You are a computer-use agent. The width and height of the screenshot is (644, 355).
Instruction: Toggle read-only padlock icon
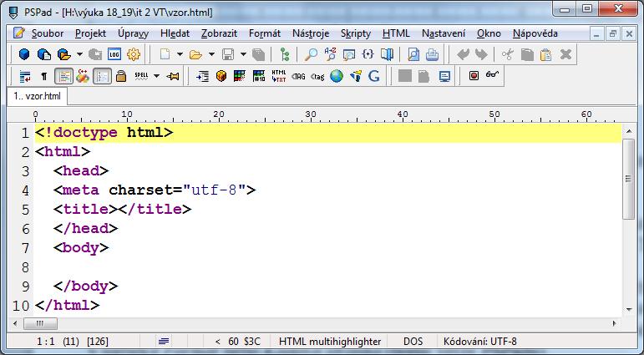(x=121, y=76)
